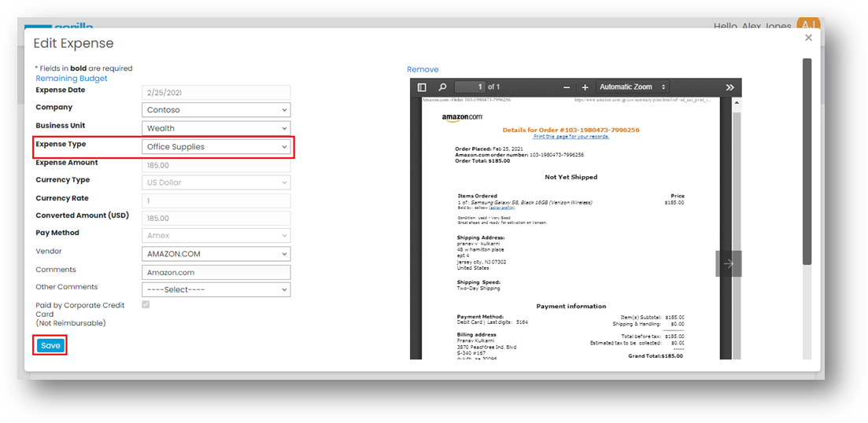This screenshot has width=868, height=423.
Task: Click the dialog vertical scrollbar
Action: [x=807, y=160]
